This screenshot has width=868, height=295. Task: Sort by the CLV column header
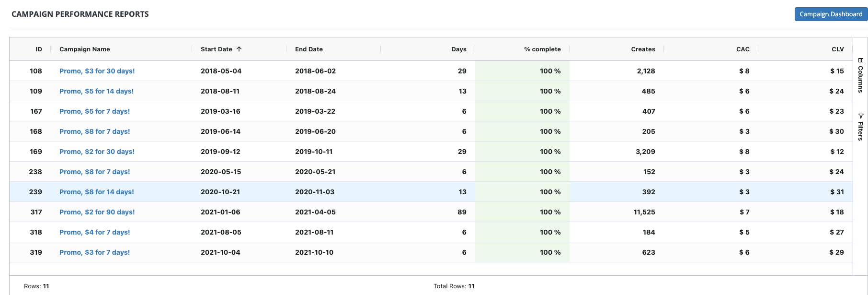tap(837, 49)
